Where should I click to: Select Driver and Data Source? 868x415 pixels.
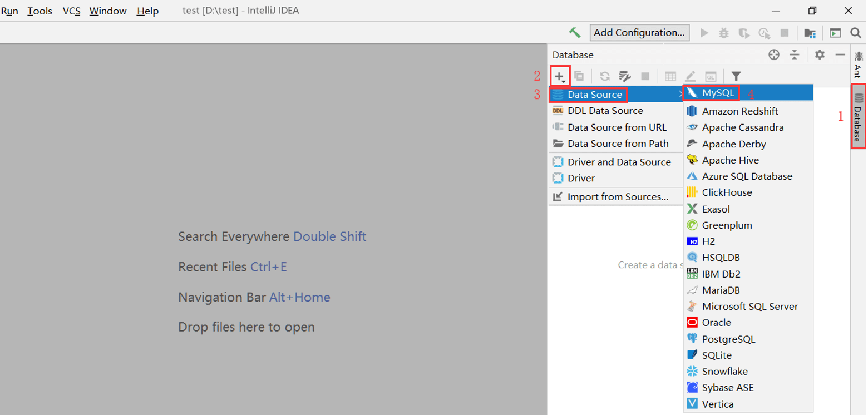point(615,162)
